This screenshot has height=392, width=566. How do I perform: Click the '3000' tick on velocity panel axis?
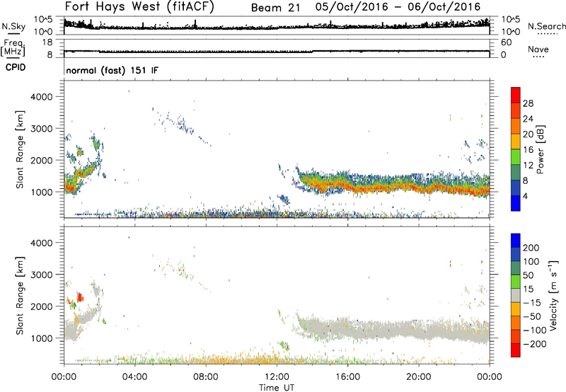coord(42,275)
